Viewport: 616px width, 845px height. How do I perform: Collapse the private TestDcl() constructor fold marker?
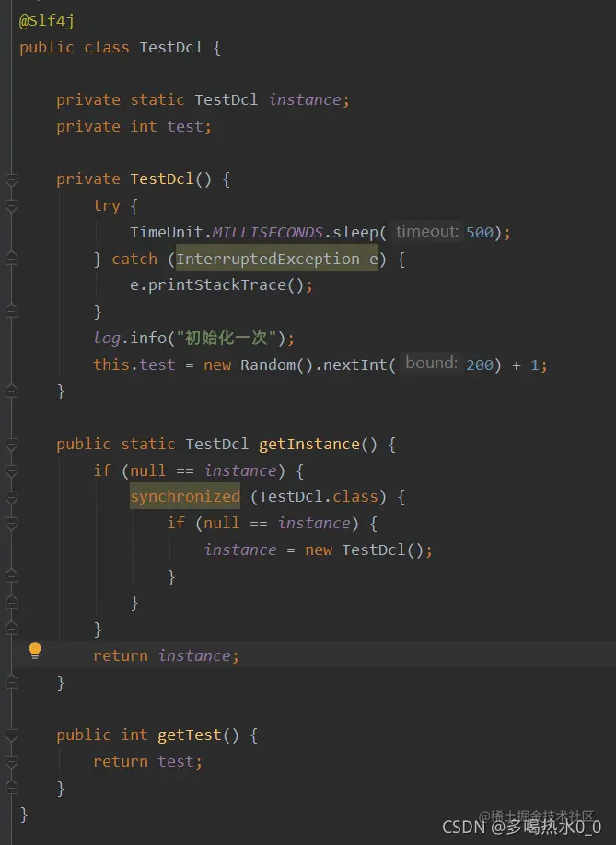click(x=11, y=179)
